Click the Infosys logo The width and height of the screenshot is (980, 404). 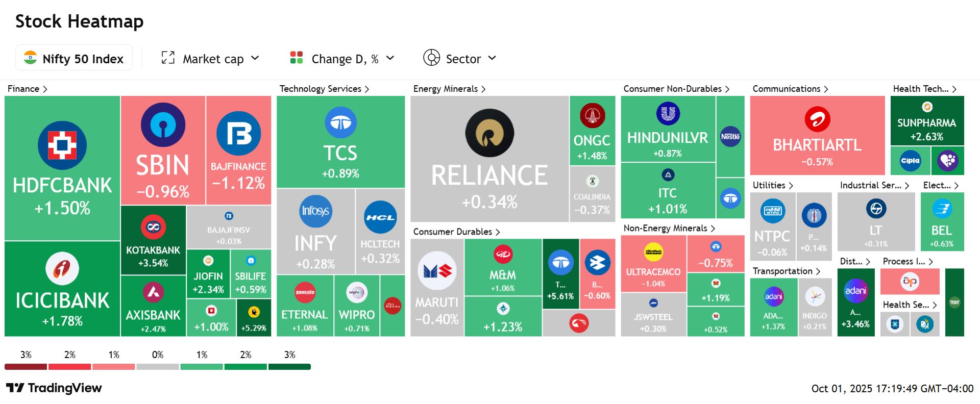coord(315,211)
